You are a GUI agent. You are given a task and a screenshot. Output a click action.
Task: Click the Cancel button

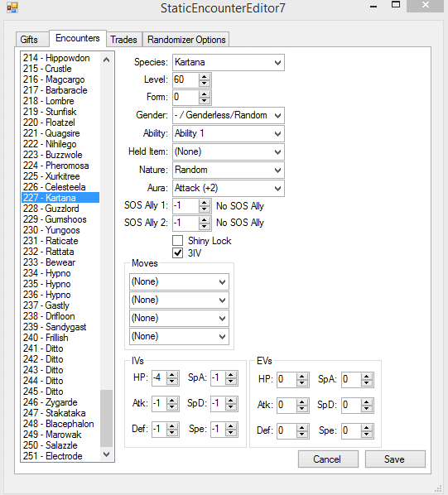(x=328, y=459)
